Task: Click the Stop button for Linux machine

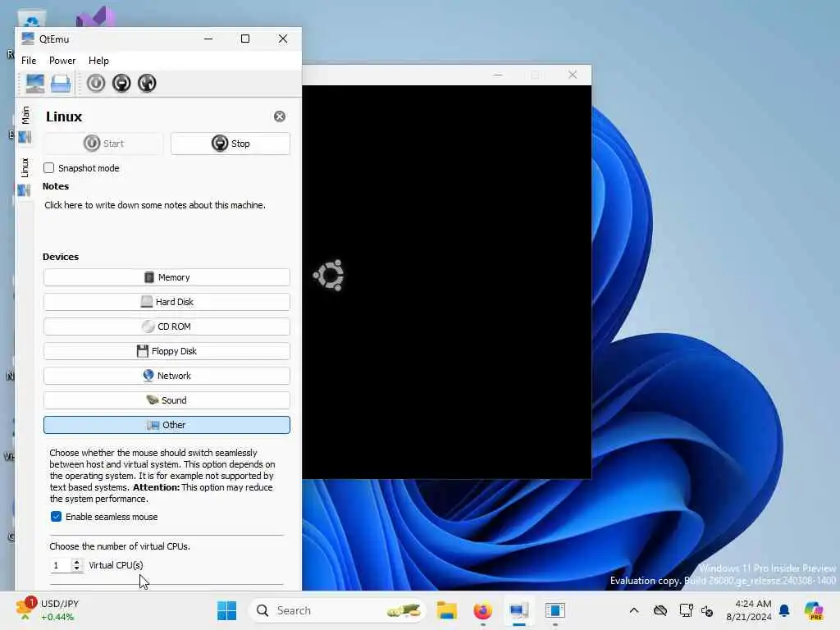Action: click(x=231, y=144)
